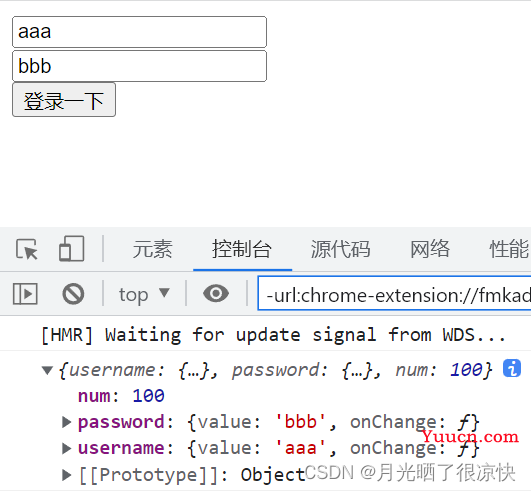Open the 性能 tab

[x=509, y=249]
